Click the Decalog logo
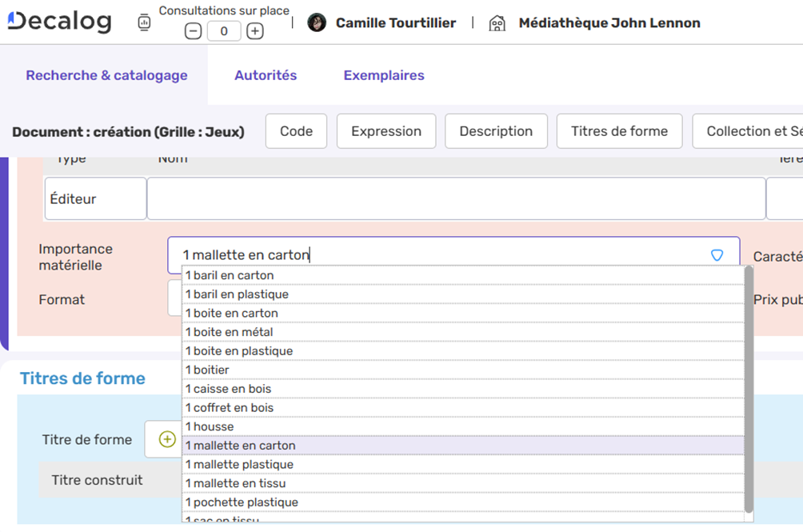This screenshot has height=532, width=803. (x=60, y=22)
